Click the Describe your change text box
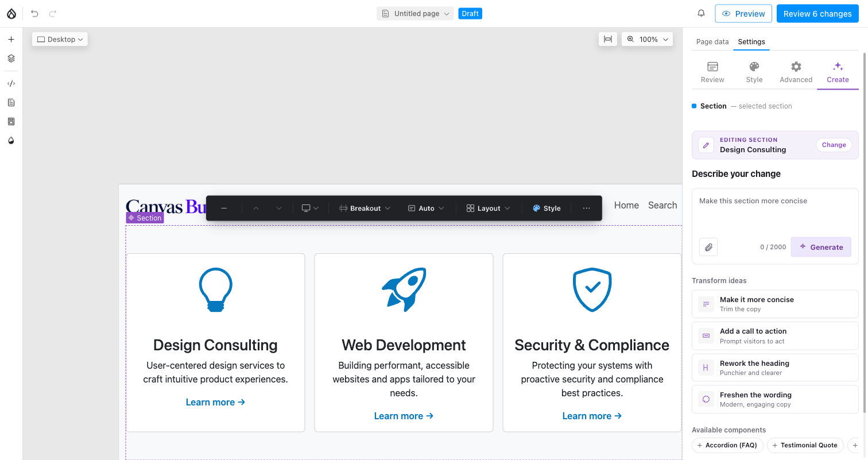868x460 pixels. click(775, 212)
